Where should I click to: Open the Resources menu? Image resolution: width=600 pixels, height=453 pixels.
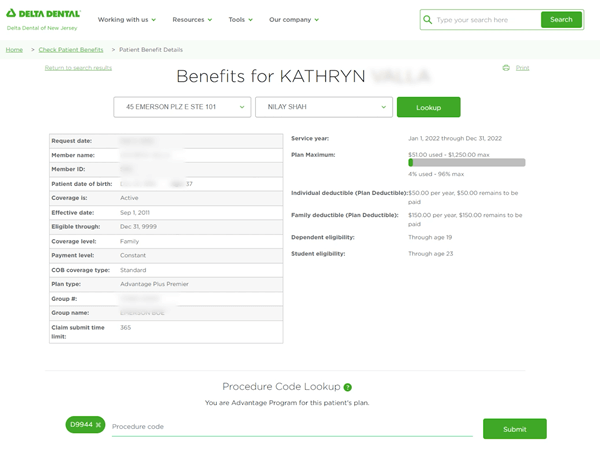click(192, 20)
